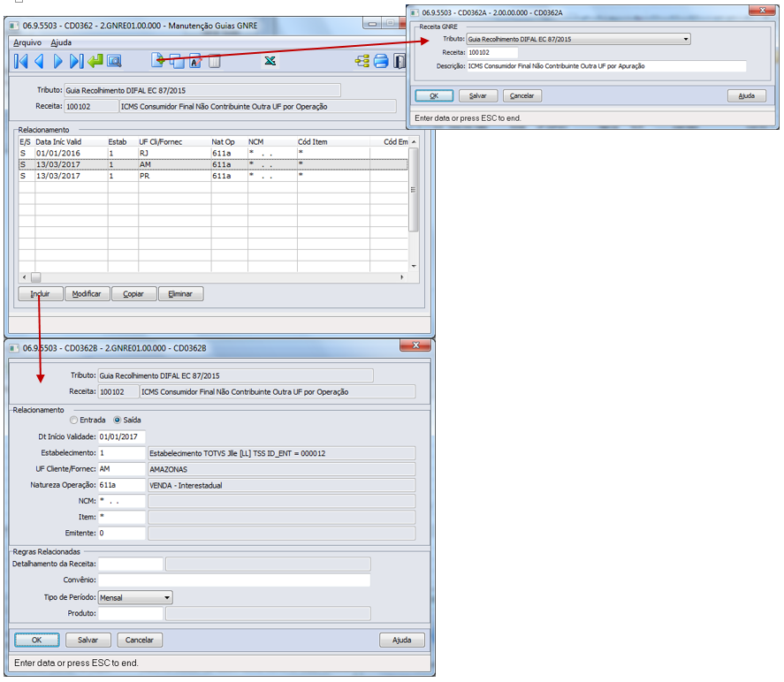Click Salvar in the CD0362A window
This screenshot has width=784, height=682.
coord(478,96)
